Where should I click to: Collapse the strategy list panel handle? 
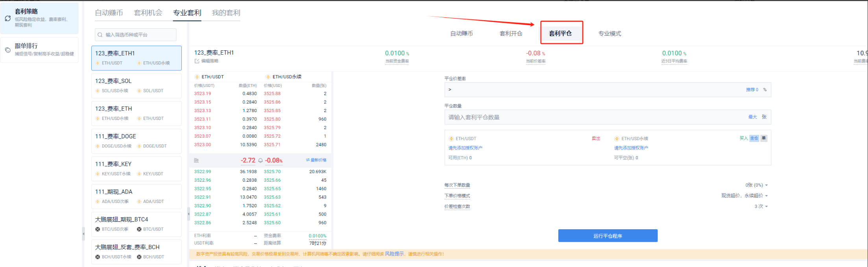(x=188, y=214)
